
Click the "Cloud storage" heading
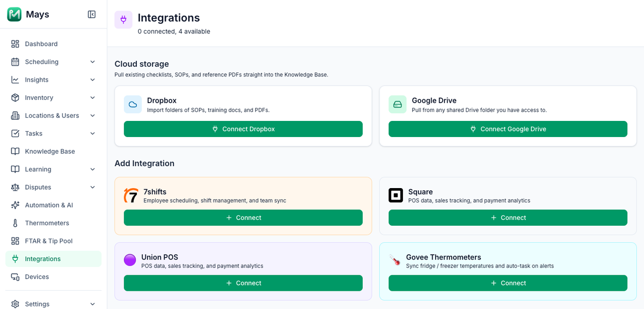(142, 64)
